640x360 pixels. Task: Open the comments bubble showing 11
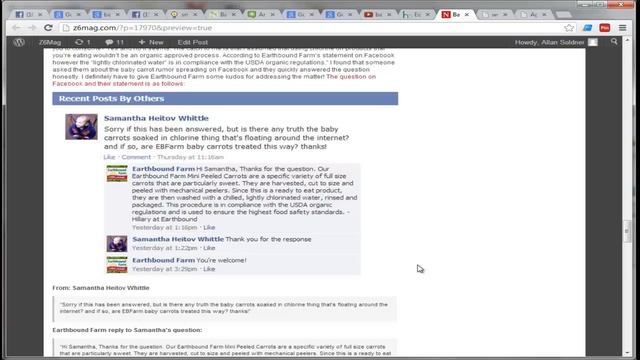coord(114,42)
